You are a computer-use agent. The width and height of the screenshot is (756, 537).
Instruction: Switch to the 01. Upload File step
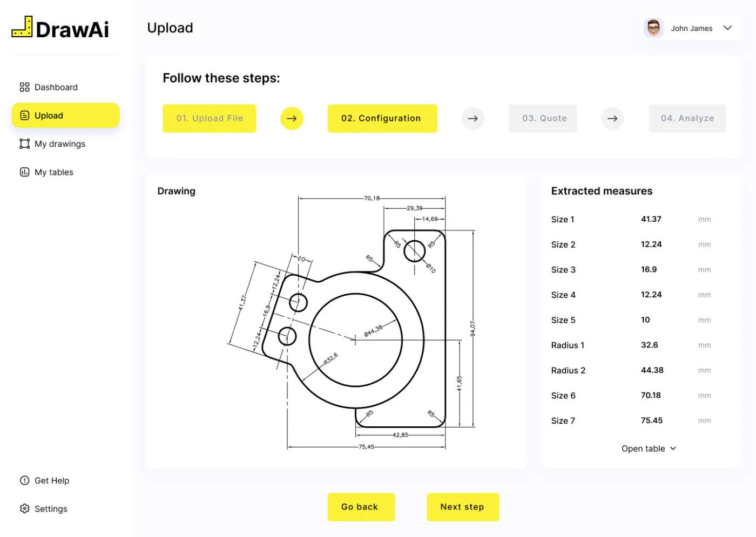click(209, 118)
